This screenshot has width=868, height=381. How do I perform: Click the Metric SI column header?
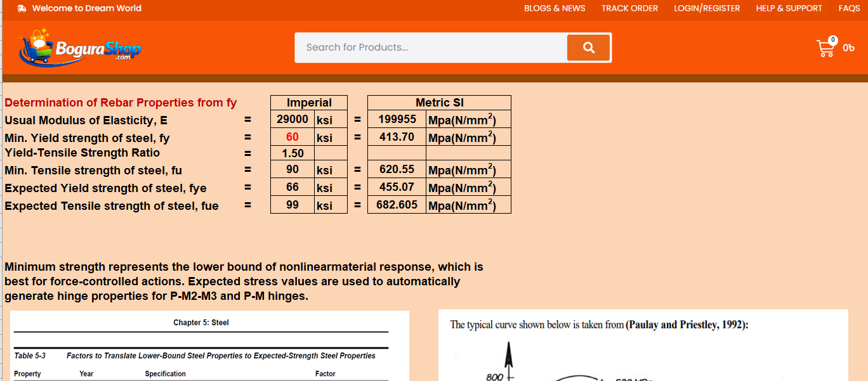(440, 103)
